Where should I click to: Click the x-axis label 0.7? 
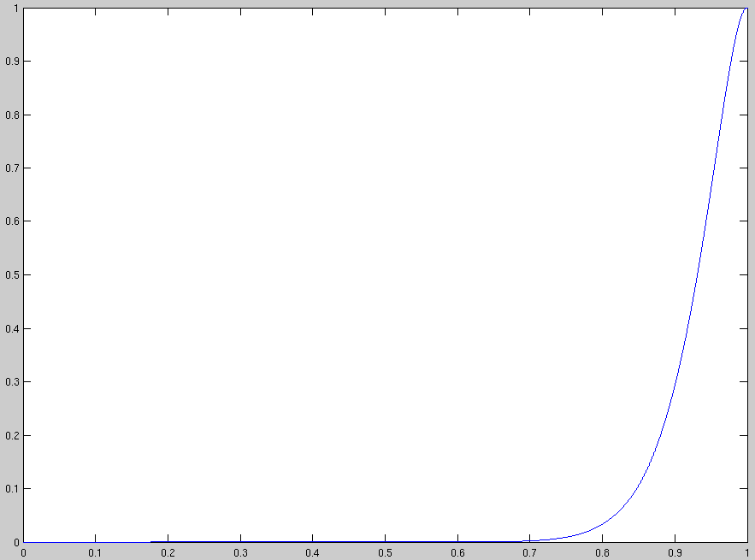click(530, 553)
